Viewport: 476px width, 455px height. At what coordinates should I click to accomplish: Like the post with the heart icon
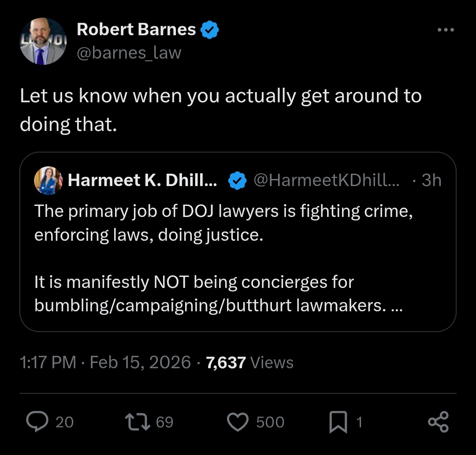click(238, 422)
